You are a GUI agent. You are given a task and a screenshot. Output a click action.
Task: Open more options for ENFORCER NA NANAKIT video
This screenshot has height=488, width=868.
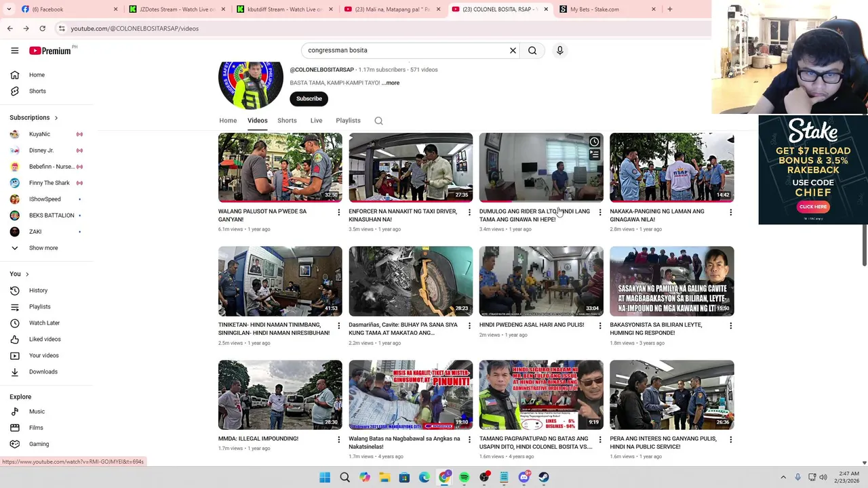(469, 212)
